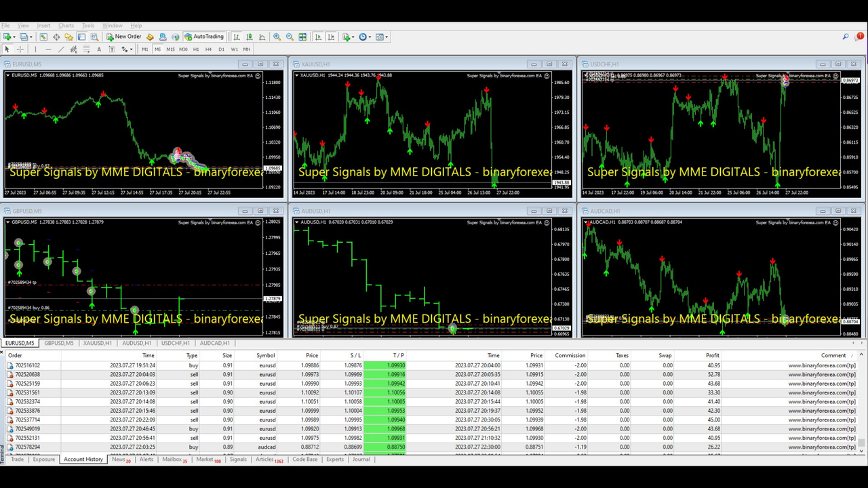This screenshot has width=868, height=488.
Task: Click the tile windows icon in the toolbar
Action: (x=302, y=37)
